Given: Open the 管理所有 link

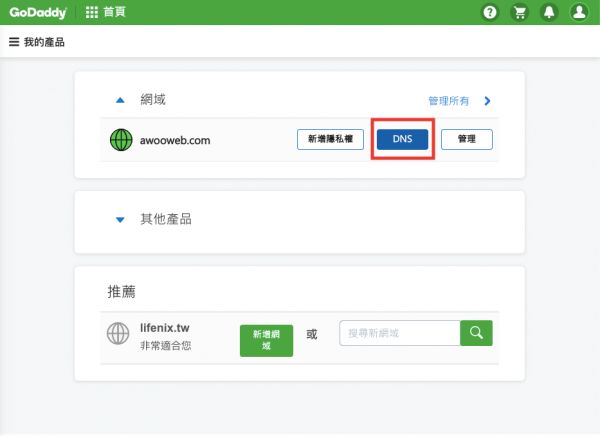Looking at the screenshot, I should point(448,101).
